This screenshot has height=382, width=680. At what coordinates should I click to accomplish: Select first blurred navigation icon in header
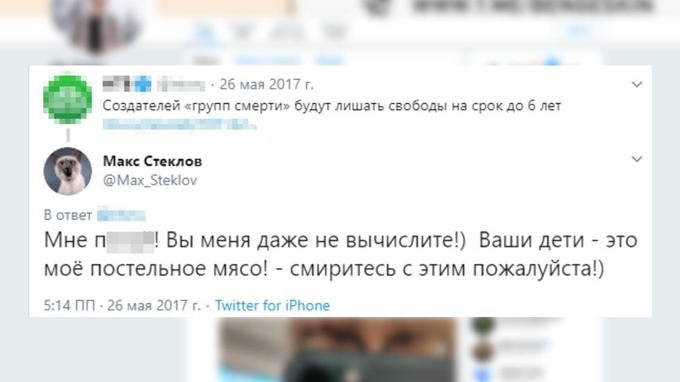(204, 31)
